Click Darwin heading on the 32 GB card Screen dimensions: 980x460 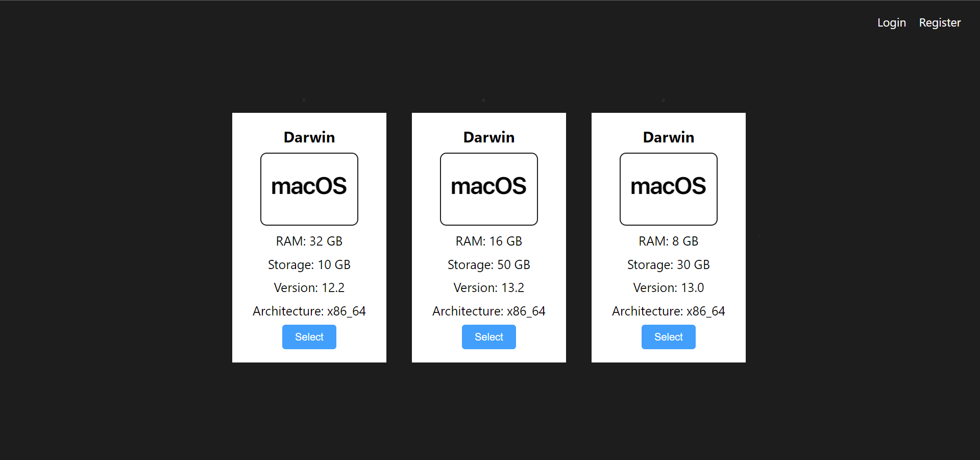point(309,137)
